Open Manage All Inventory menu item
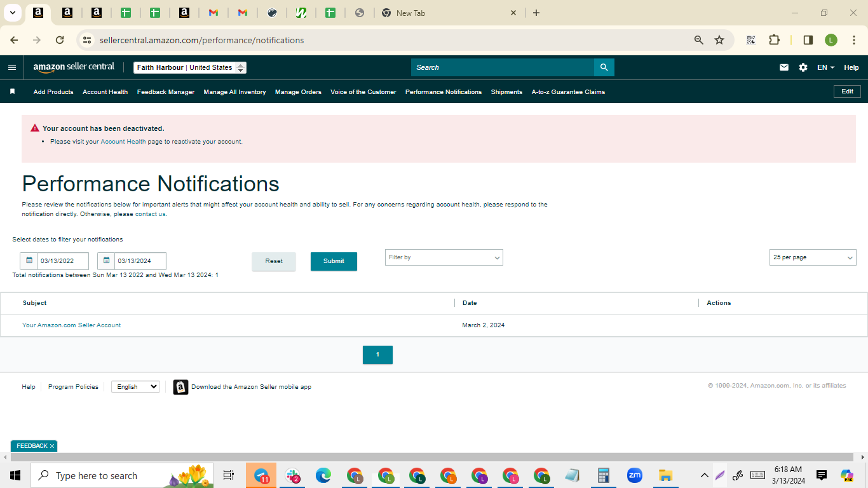868x488 pixels. click(x=234, y=91)
